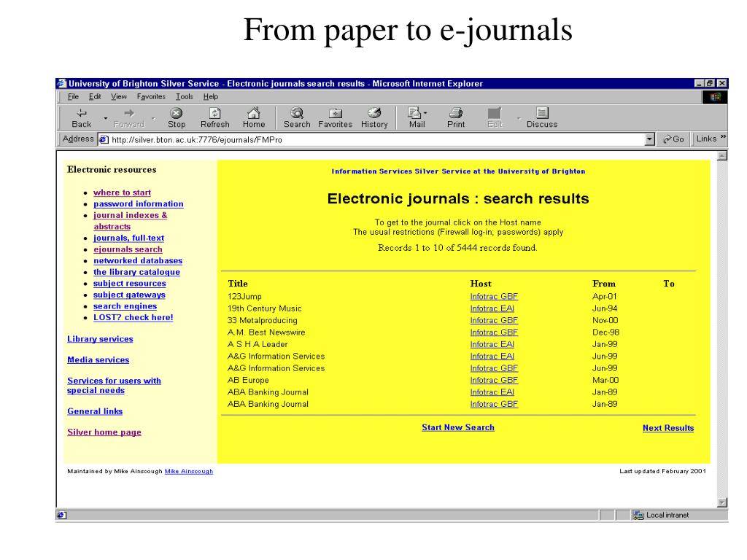Open the Favorites menu
The image size is (747, 560).
151,97
